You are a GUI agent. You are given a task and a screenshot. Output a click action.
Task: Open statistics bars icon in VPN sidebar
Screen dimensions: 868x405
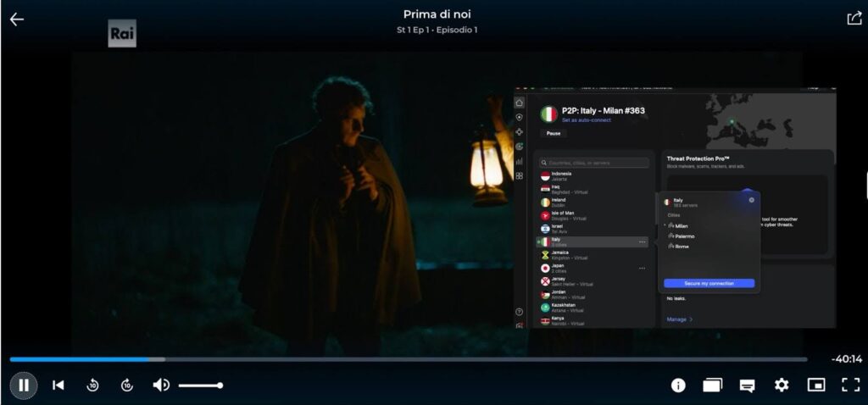pyautogui.click(x=520, y=162)
